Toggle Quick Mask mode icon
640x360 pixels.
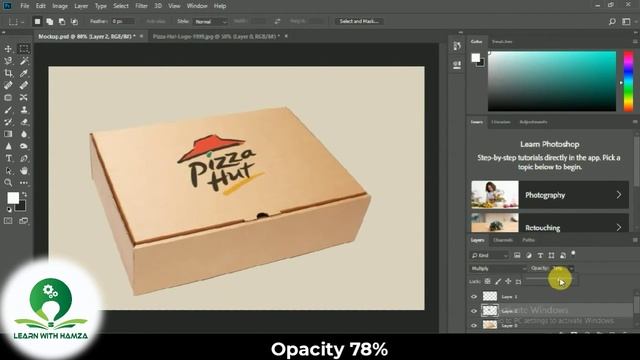tap(8, 221)
